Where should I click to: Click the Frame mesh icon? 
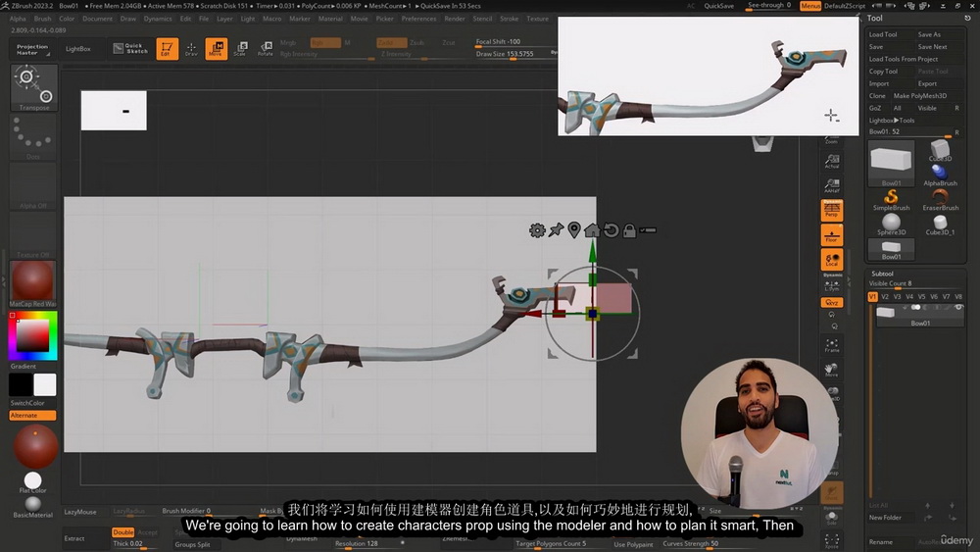pyautogui.click(x=832, y=346)
